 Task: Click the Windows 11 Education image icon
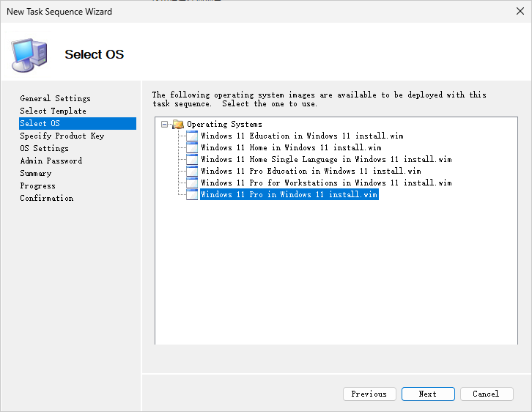tap(192, 136)
